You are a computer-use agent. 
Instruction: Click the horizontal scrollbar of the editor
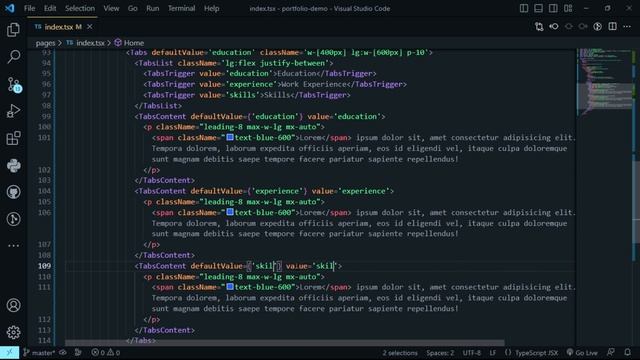click(x=284, y=343)
